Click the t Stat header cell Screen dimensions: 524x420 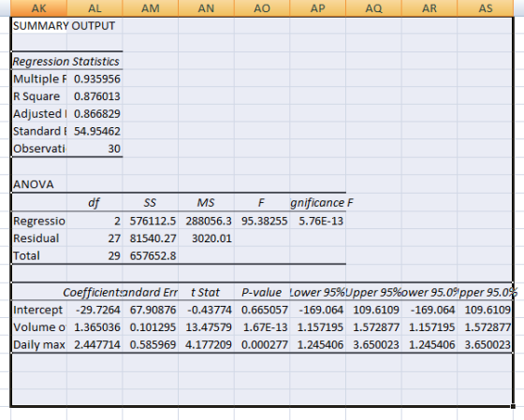206,293
